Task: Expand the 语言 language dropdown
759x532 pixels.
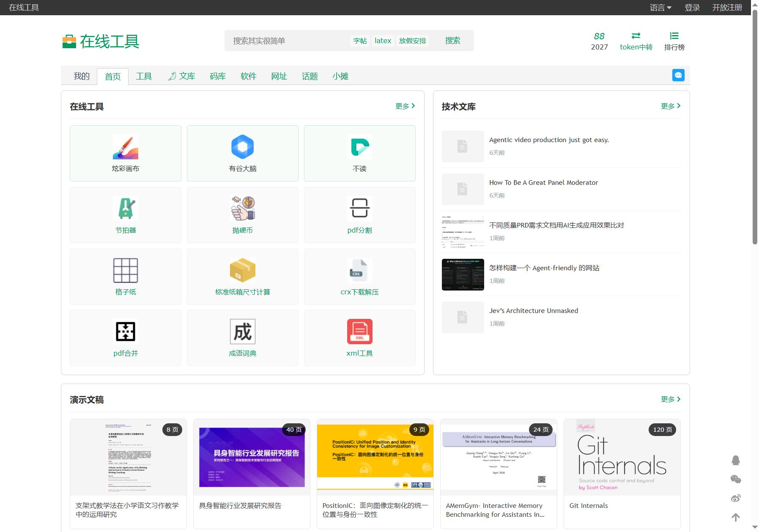Action: (x=660, y=8)
